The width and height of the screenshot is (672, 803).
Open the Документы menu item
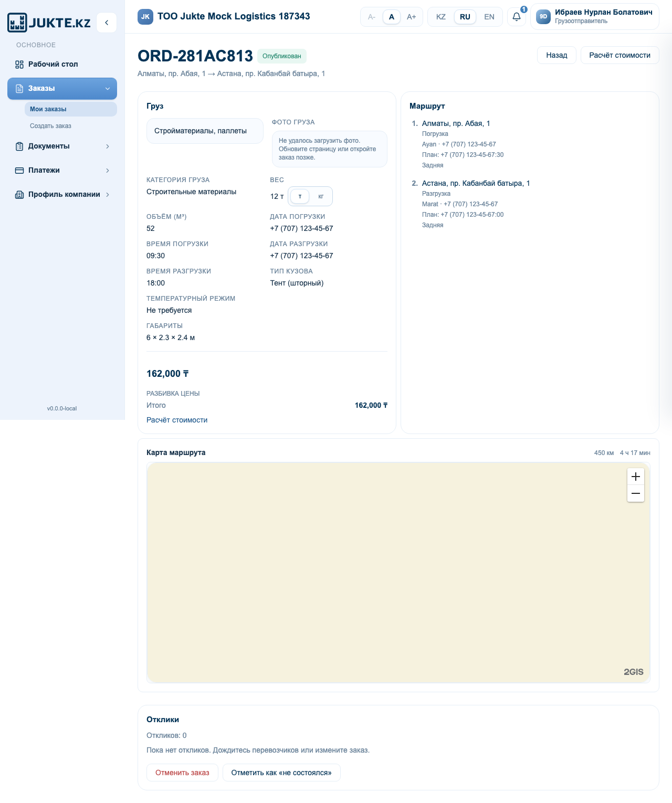62,146
